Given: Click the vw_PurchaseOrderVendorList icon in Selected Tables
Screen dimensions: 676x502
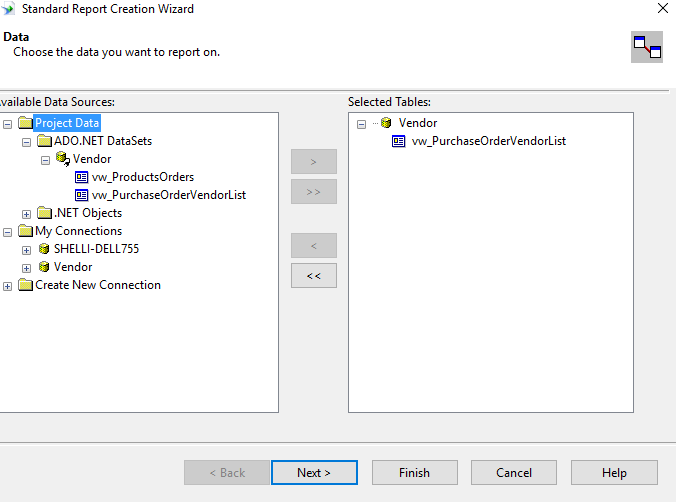Looking at the screenshot, I should [398, 141].
